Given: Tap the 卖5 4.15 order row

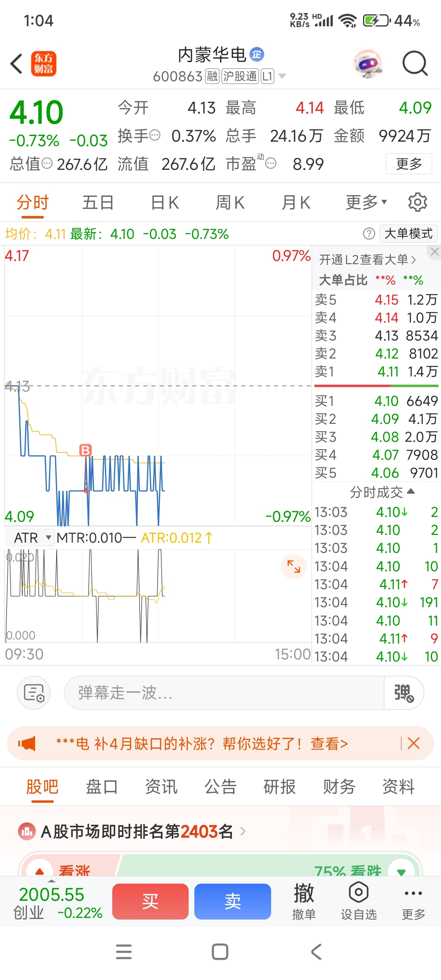Looking at the screenshot, I should pos(376,300).
